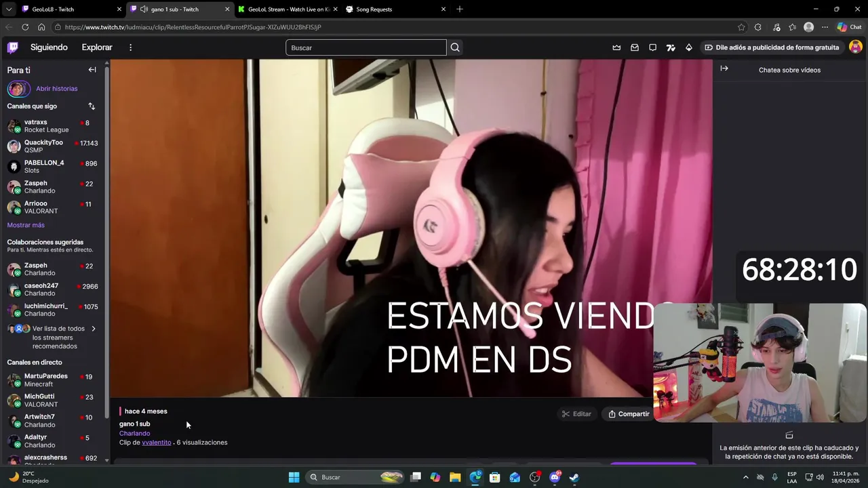The width and height of the screenshot is (868, 488).
Task: Collapse the chat panel arrow
Action: 724,68
